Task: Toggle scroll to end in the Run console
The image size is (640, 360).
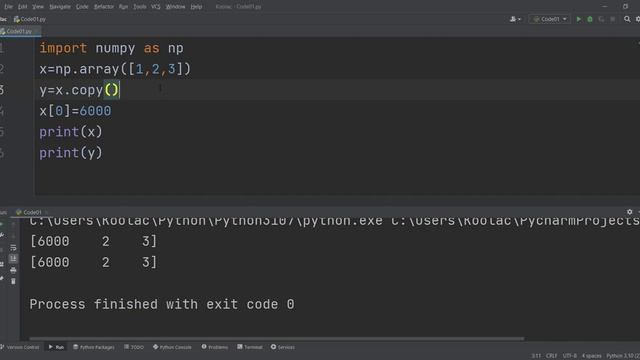Action: click(13, 258)
